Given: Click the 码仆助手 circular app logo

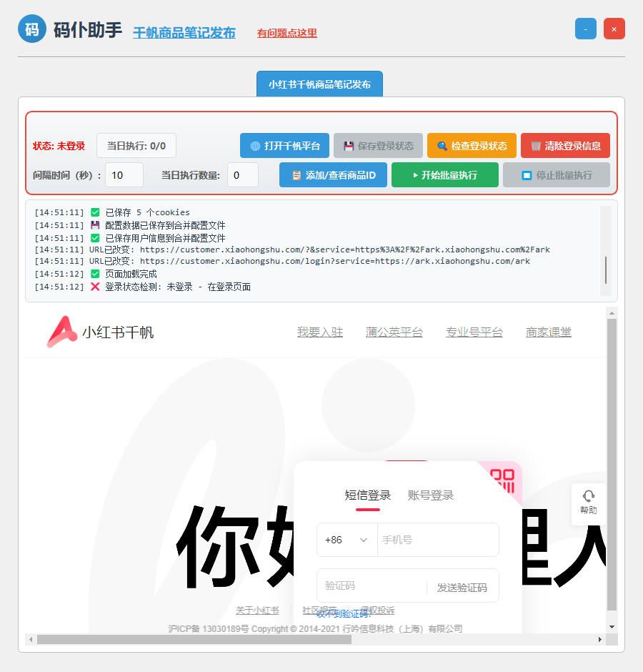Looking at the screenshot, I should (x=31, y=29).
